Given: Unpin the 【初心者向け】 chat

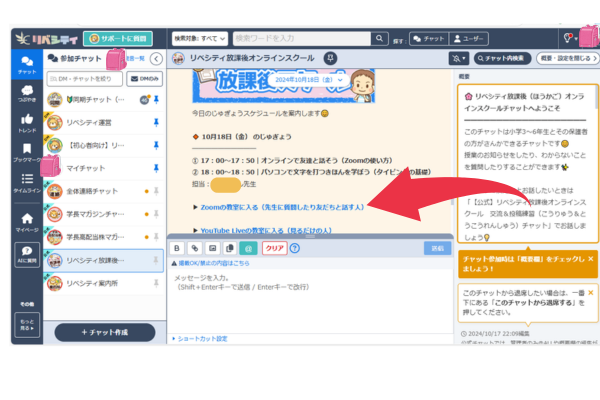Looking at the screenshot, I should click(x=156, y=145).
